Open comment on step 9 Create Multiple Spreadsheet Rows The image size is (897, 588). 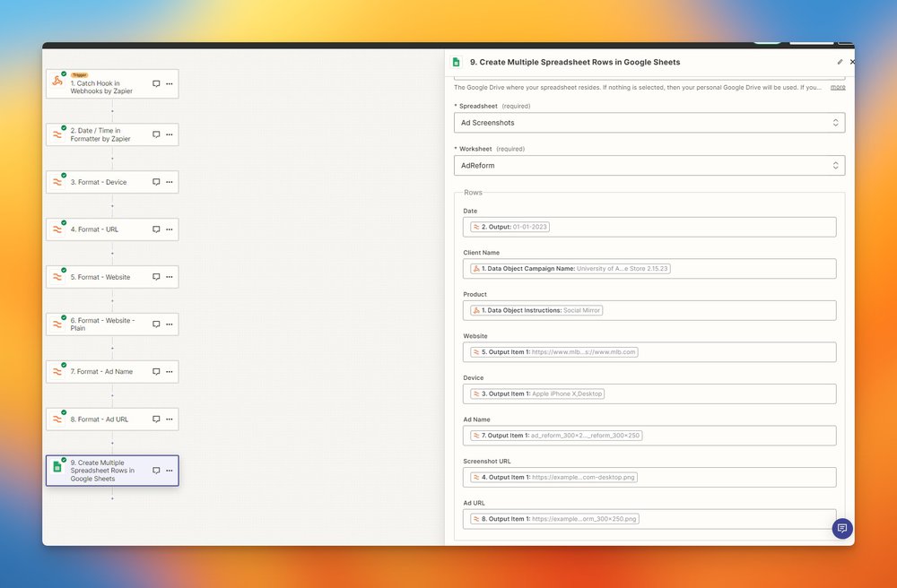[x=156, y=471]
